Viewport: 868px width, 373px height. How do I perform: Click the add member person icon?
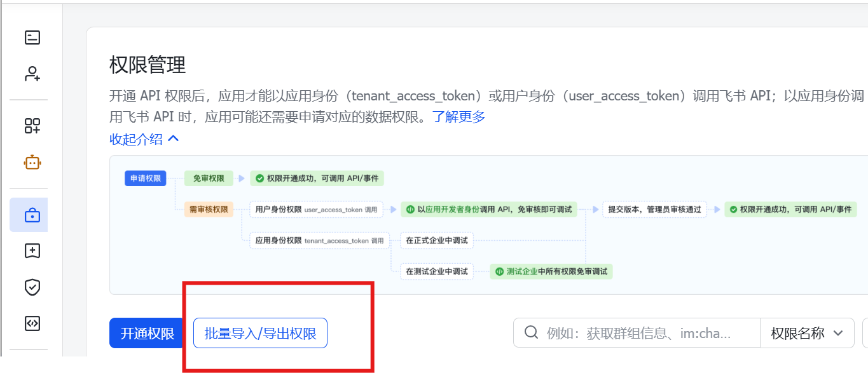(x=32, y=74)
